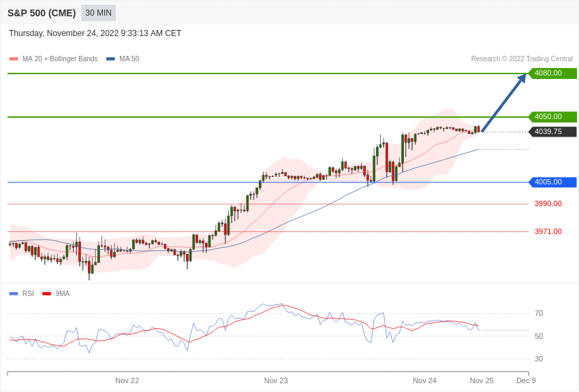Screen dimensions: 579x392
Task: Click the 9MA legend red swatch
Action: coord(47,293)
